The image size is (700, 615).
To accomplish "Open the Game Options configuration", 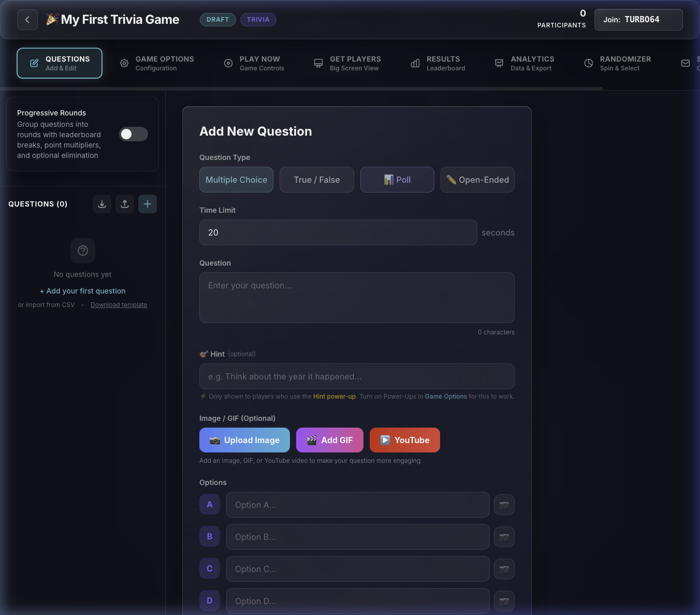I will coord(157,63).
